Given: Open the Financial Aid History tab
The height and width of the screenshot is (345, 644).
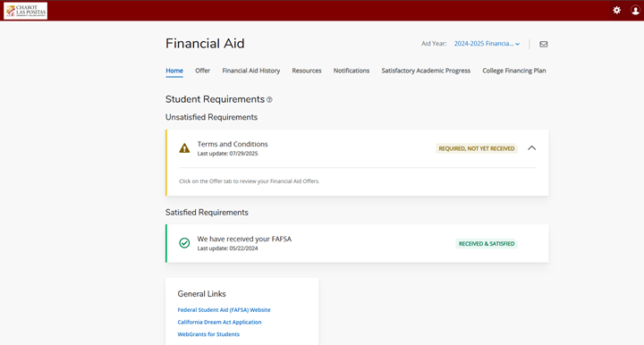Looking at the screenshot, I should pos(251,71).
